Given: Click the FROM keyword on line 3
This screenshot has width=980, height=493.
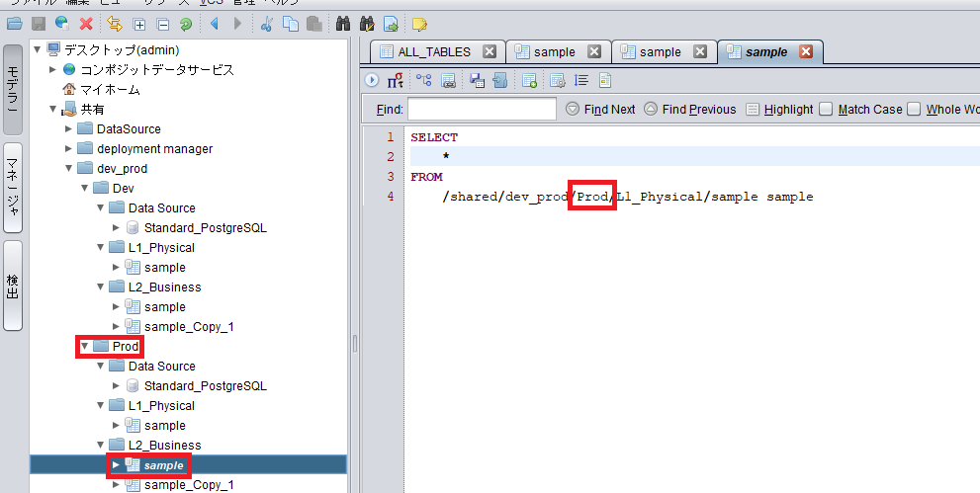Looking at the screenshot, I should pos(427,177).
